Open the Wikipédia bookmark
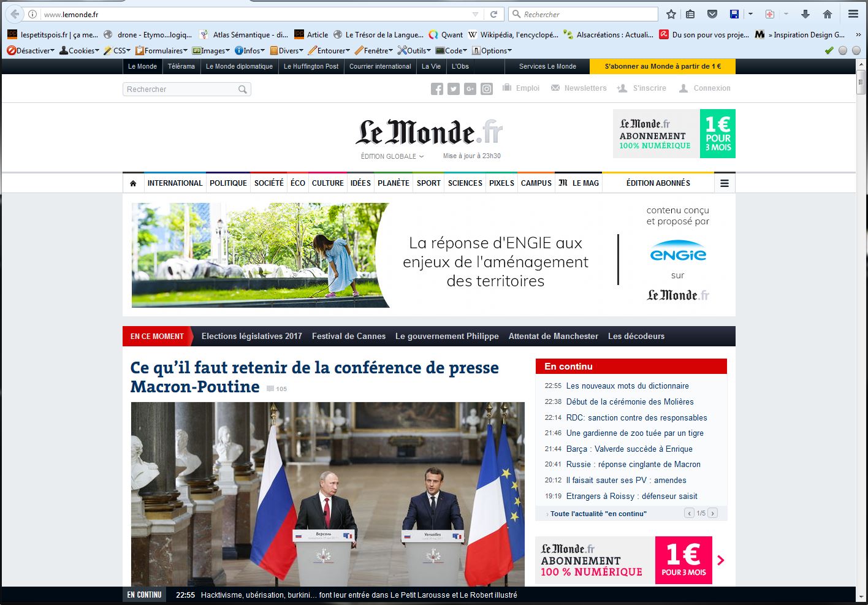 click(512, 35)
